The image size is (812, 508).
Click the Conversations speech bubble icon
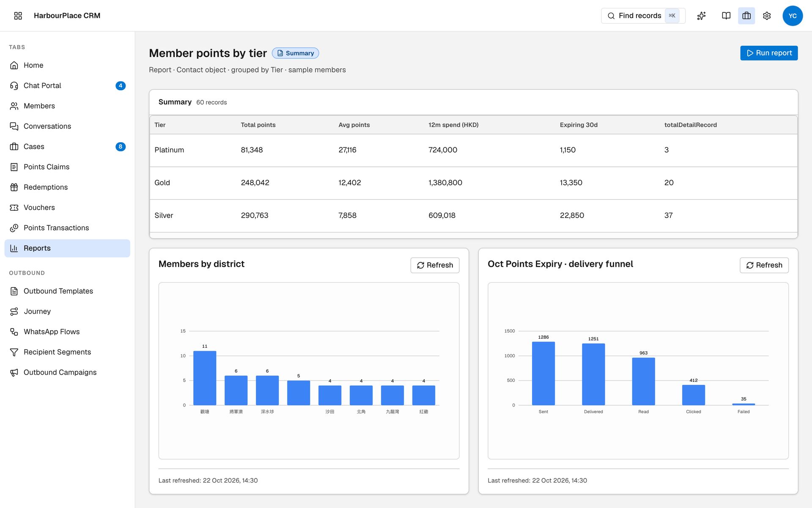click(14, 126)
